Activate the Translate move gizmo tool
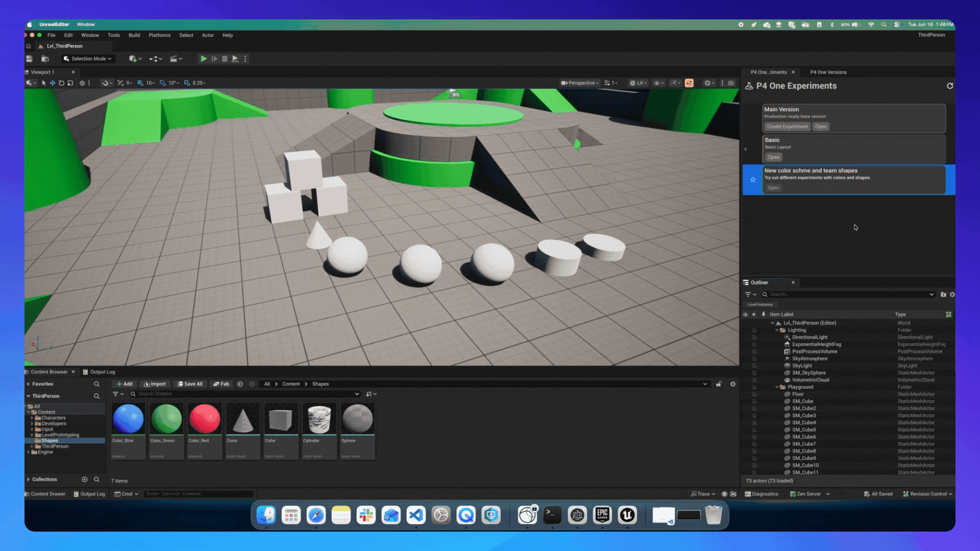The image size is (980, 551). [53, 83]
